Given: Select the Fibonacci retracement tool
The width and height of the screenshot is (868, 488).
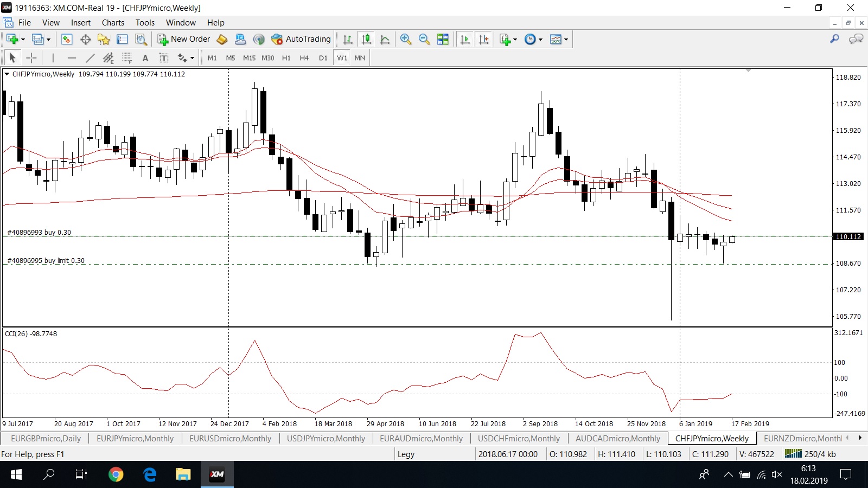Looking at the screenshot, I should click(127, 57).
